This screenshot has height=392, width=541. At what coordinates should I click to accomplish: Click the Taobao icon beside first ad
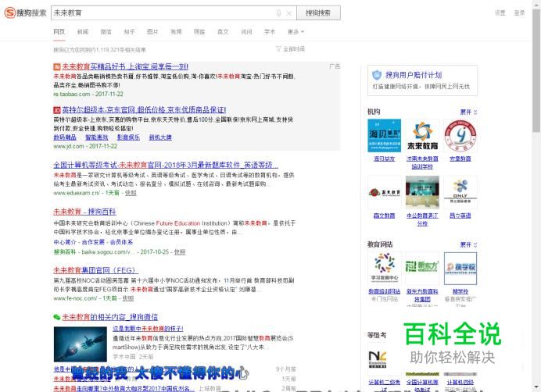tap(56, 66)
